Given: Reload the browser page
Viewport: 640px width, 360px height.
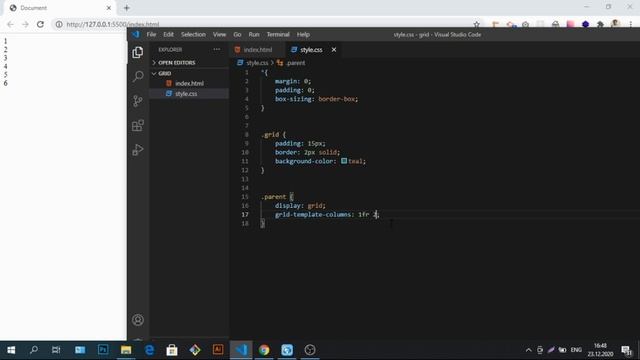Looking at the screenshot, I should pos(40,24).
